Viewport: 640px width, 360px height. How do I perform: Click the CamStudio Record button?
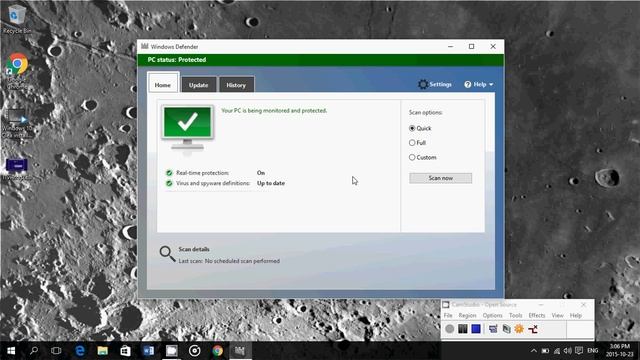click(x=449, y=329)
